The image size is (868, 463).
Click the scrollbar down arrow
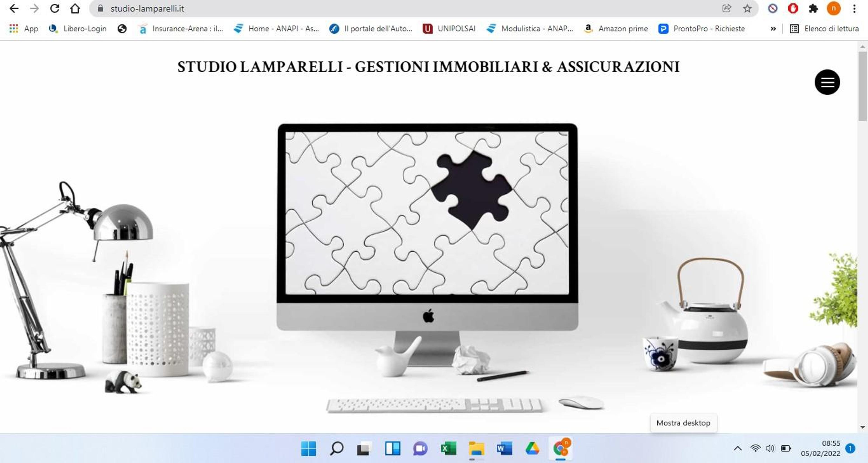[x=863, y=427]
